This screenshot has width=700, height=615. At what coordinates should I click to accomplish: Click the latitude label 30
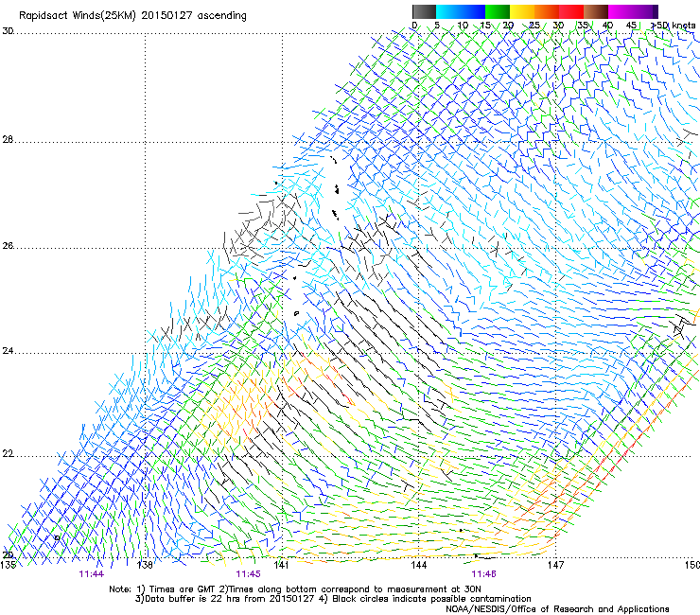pyautogui.click(x=8, y=31)
